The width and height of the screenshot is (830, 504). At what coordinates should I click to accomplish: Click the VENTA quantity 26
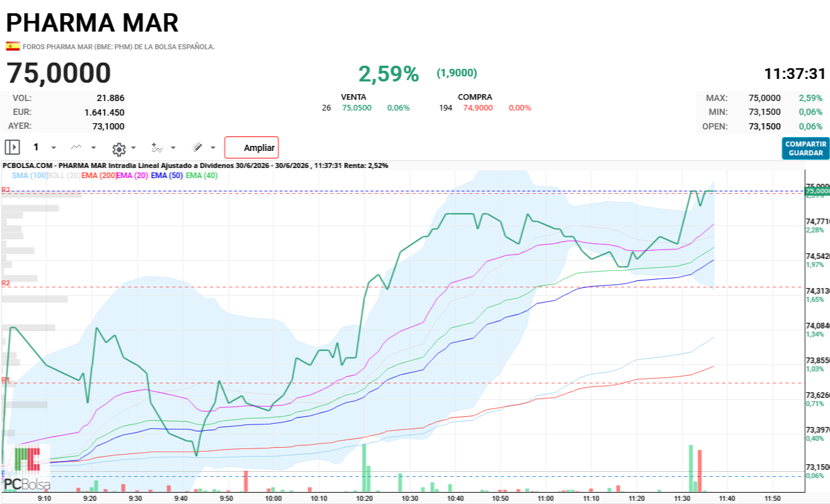326,107
